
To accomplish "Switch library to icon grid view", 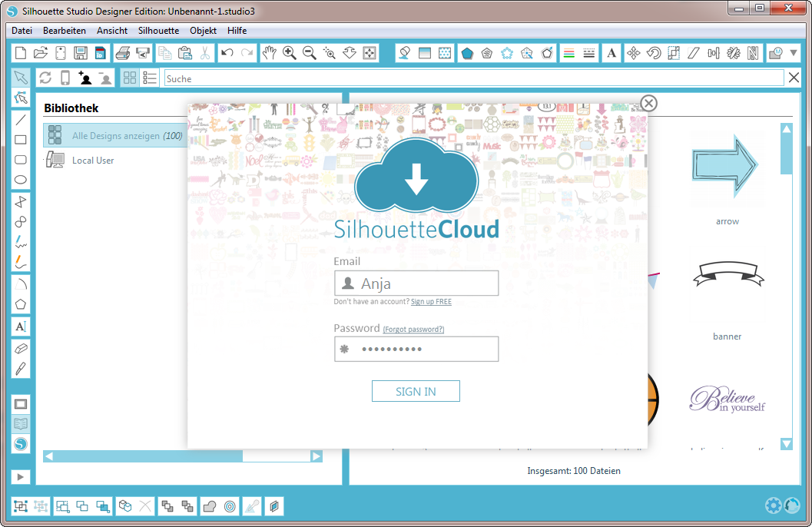I will pyautogui.click(x=130, y=78).
